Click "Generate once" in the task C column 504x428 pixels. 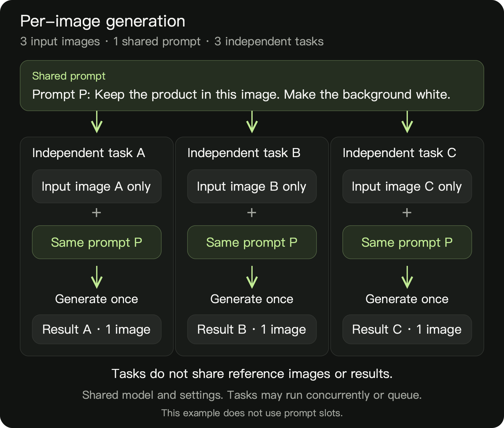pos(407,299)
